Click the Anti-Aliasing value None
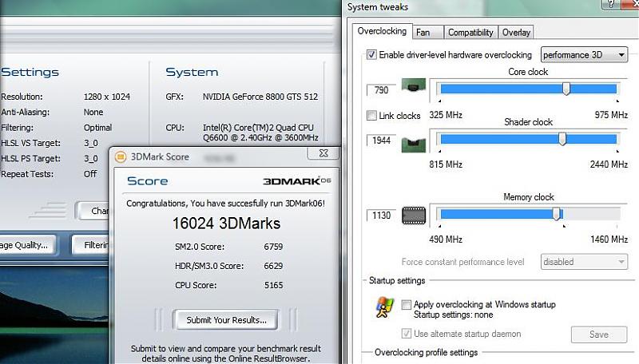The width and height of the screenshot is (639, 364). pyautogui.click(x=93, y=112)
